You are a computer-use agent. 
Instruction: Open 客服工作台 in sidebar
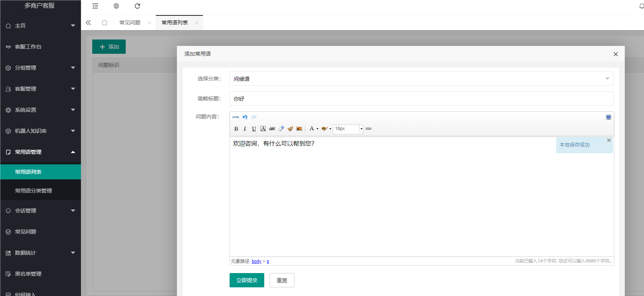[40, 47]
